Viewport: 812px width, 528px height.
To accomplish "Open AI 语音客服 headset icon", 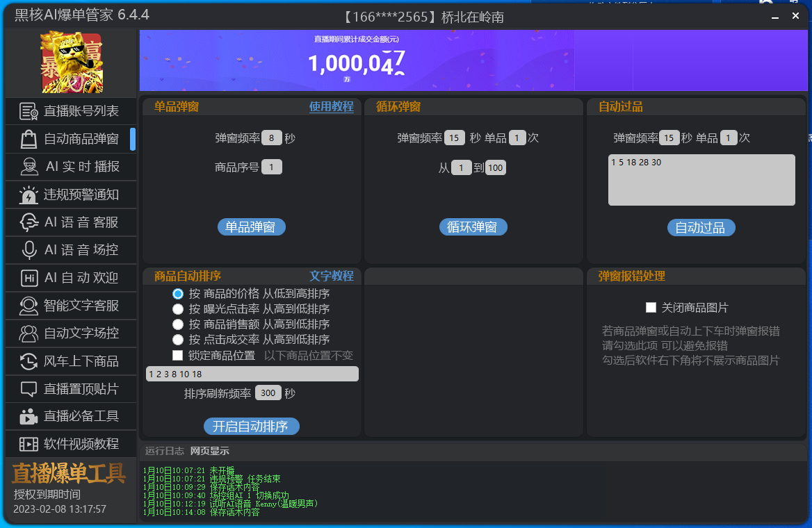I will (x=29, y=222).
